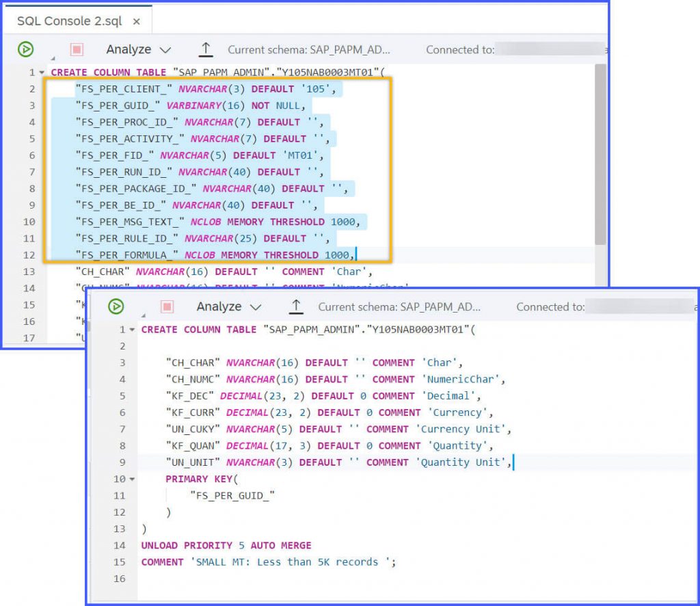Screen dimensions: 700x606
Task: Click "CH_NUMC" 'NumericChar' line in bottom editor
Action: click(335, 379)
